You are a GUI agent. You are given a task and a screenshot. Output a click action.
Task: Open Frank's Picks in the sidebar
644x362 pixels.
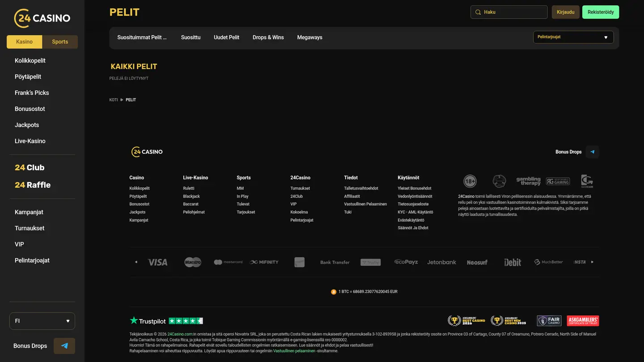pos(32,93)
